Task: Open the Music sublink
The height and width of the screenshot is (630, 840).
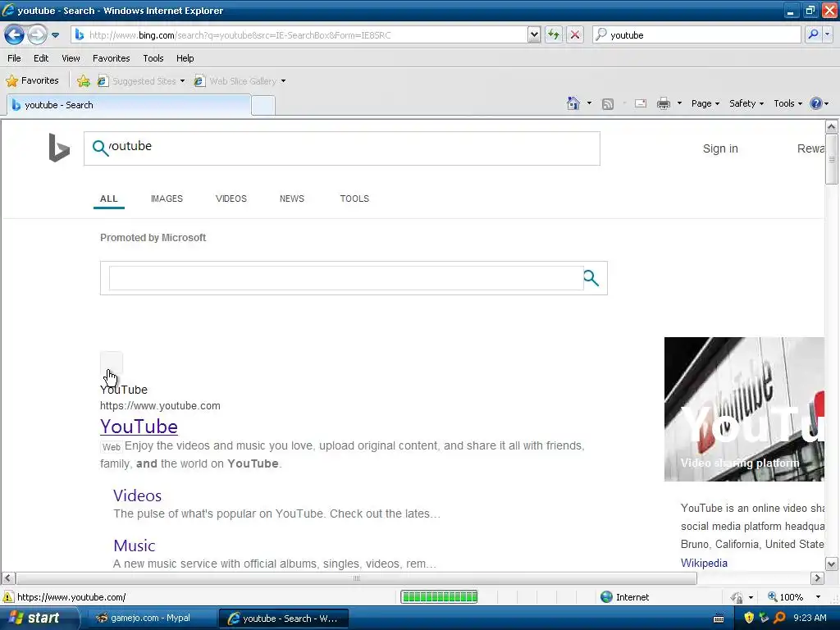Action: [x=134, y=546]
